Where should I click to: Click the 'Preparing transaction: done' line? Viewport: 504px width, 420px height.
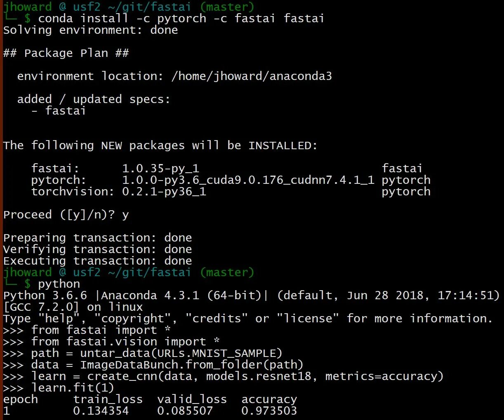click(x=98, y=238)
